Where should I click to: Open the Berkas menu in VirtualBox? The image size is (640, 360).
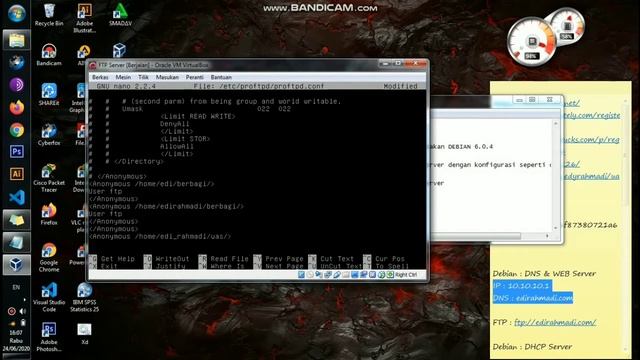click(x=100, y=77)
